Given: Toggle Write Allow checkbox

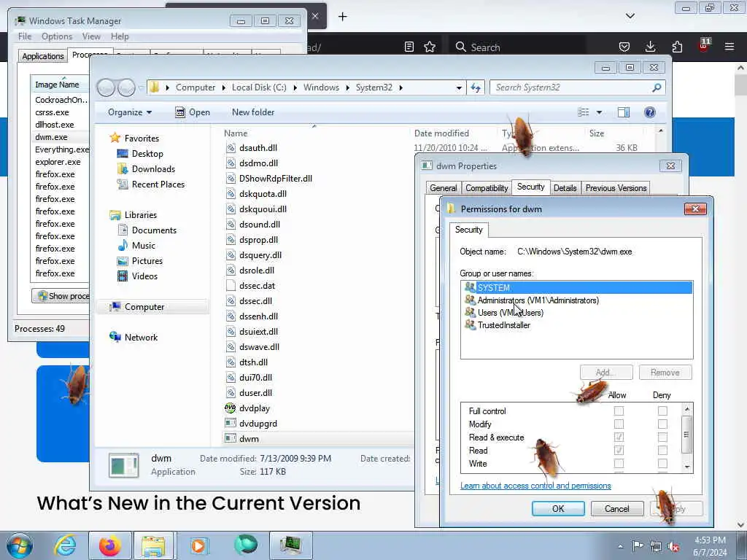Looking at the screenshot, I should tap(619, 463).
